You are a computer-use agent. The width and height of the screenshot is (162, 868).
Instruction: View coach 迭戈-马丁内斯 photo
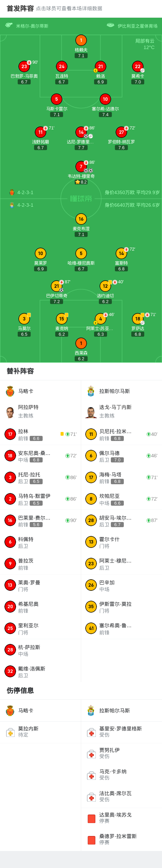coord(91,412)
